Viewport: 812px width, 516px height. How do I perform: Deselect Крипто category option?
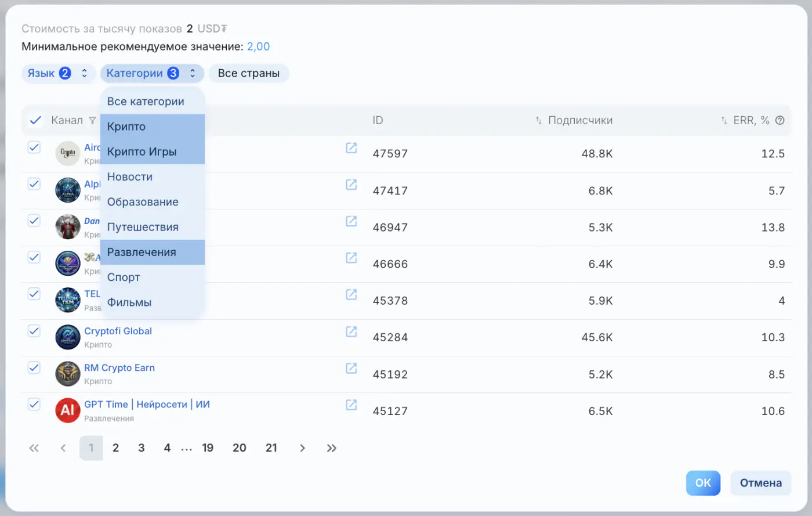tap(153, 127)
